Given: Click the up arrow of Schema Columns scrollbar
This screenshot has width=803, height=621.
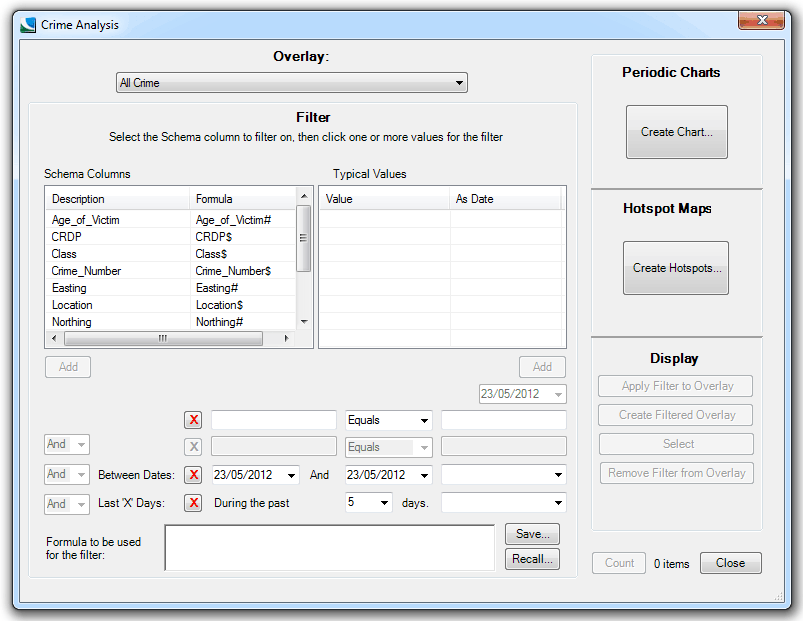Looking at the screenshot, I should (304, 196).
